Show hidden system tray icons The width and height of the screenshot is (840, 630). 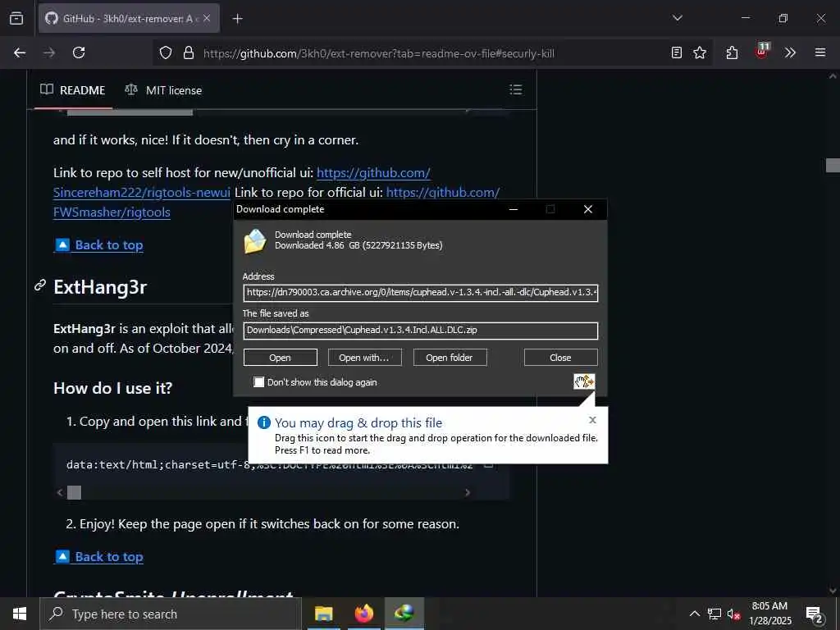pos(694,614)
